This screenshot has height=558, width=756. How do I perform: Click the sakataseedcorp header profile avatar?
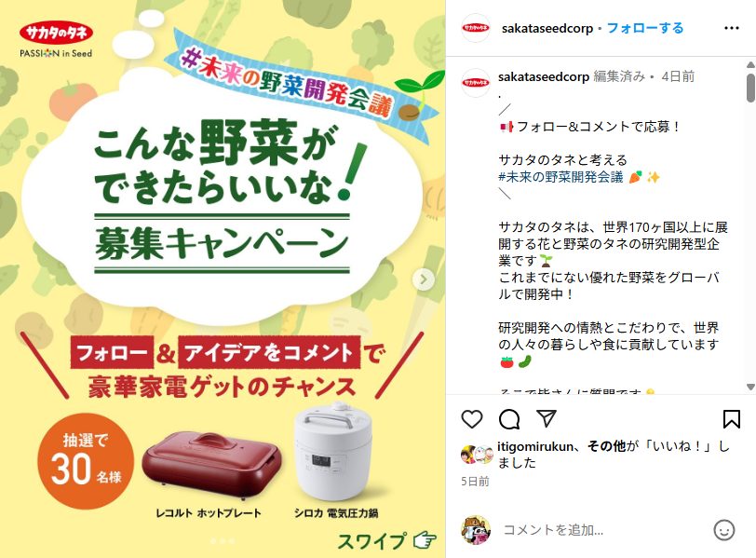[x=476, y=28]
